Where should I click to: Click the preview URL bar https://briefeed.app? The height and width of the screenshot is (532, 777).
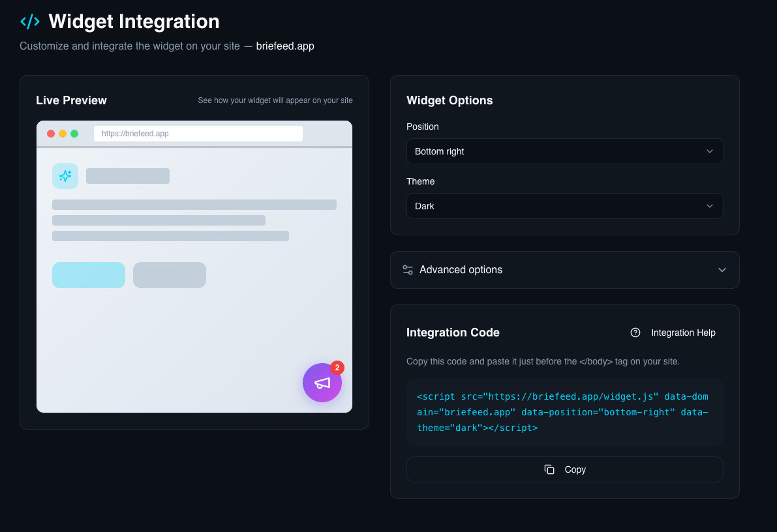click(x=198, y=134)
